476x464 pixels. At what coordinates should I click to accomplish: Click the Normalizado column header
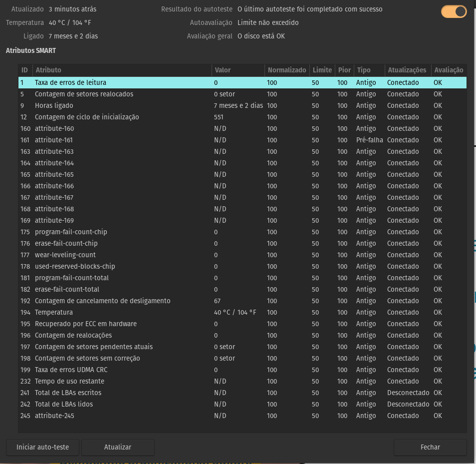pyautogui.click(x=286, y=70)
